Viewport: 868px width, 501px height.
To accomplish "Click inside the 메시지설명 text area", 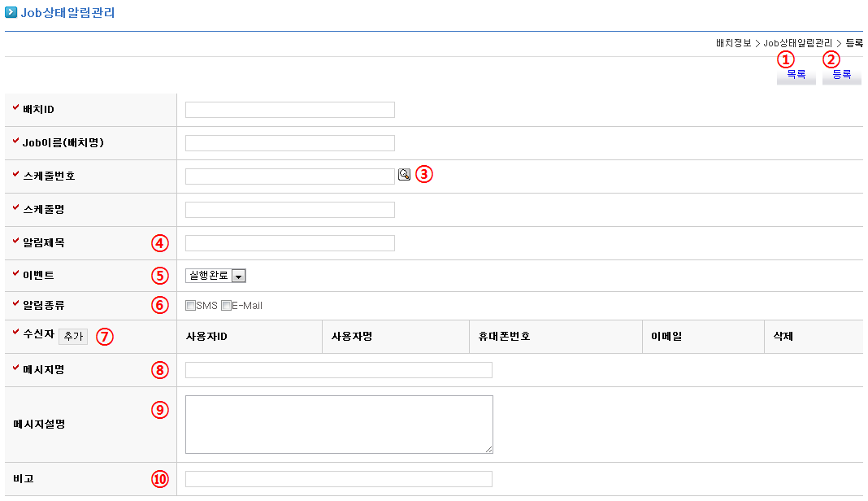I will click(x=338, y=424).
